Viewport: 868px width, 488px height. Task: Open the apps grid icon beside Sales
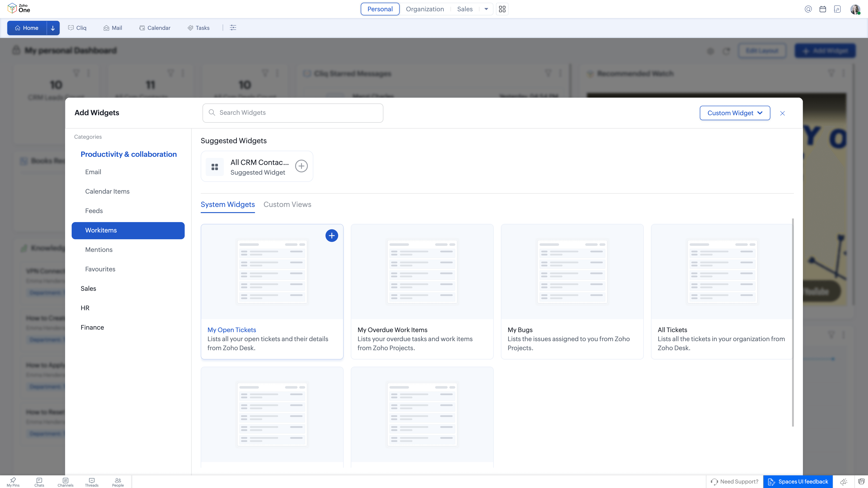[502, 9]
